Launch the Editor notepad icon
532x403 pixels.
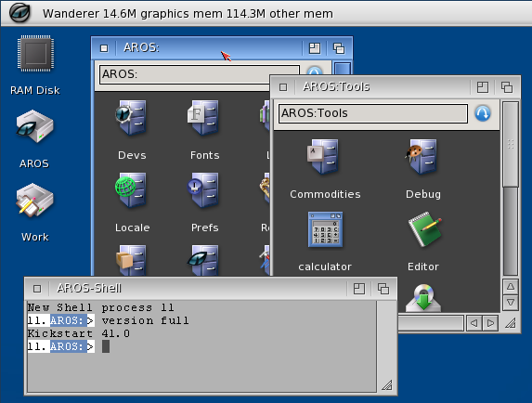click(x=425, y=229)
